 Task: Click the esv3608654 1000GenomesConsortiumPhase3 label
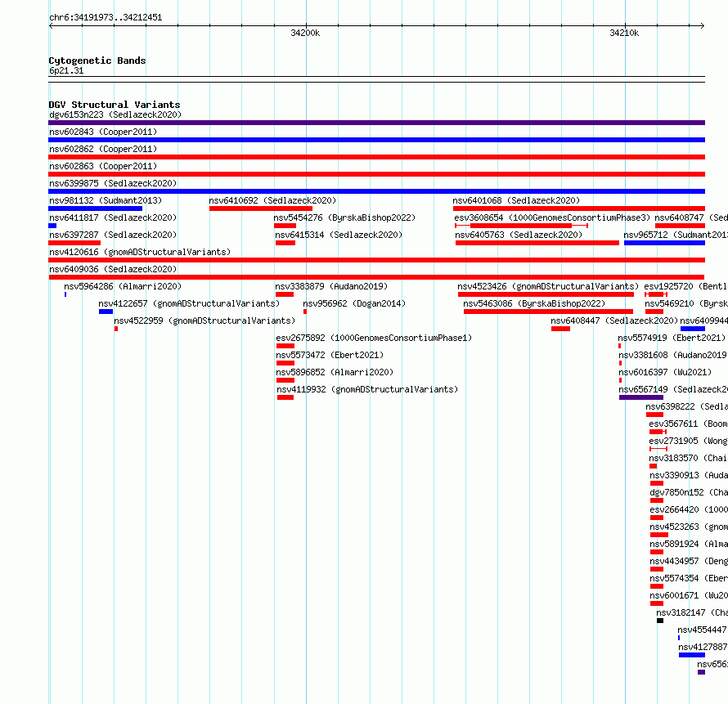[552, 217]
